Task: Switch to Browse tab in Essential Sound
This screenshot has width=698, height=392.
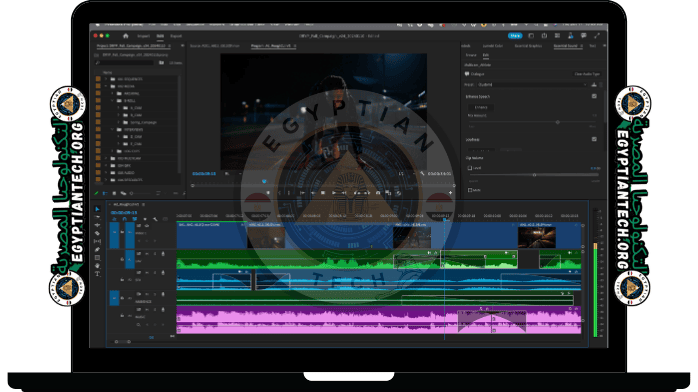Action: 471,55
